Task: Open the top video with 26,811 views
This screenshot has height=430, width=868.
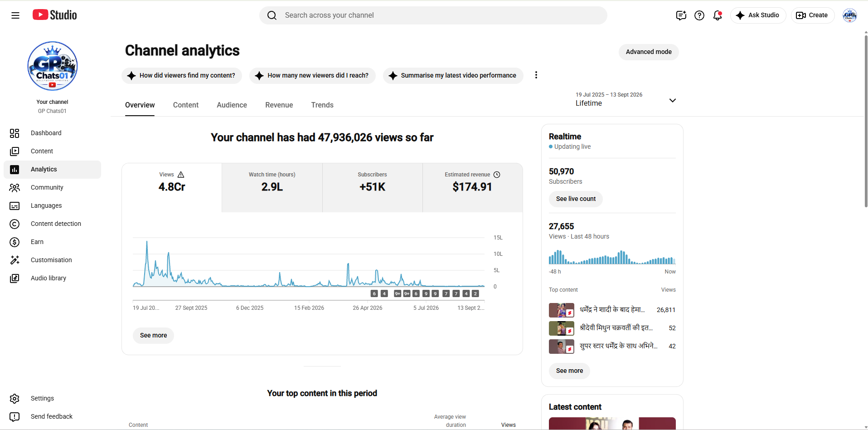Action: point(612,310)
